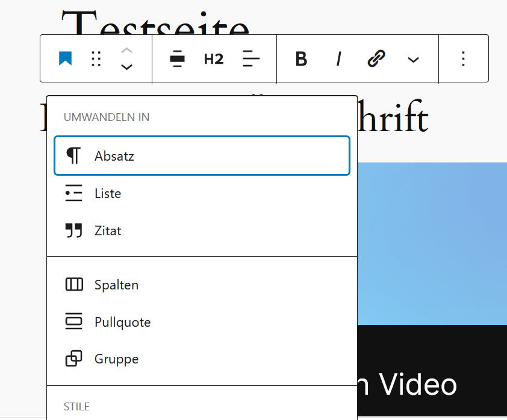Expand more rich text controls chevron
The height and width of the screenshot is (420, 507).
pos(413,60)
